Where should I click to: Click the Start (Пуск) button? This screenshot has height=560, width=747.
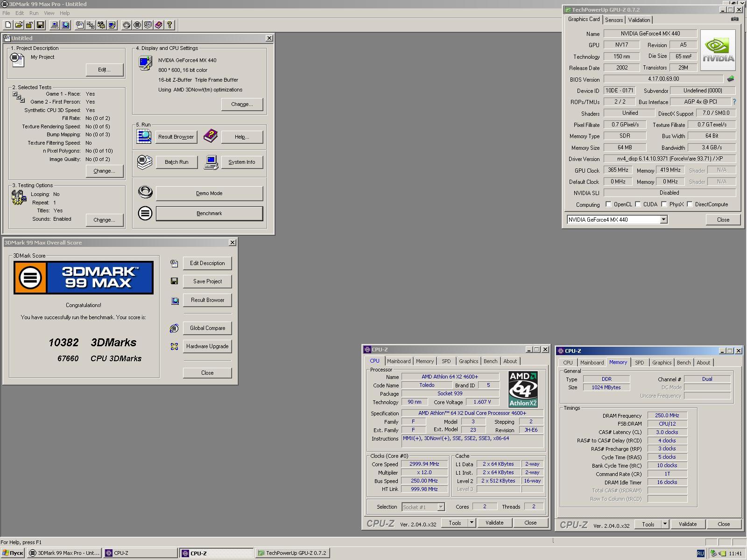[x=13, y=553]
